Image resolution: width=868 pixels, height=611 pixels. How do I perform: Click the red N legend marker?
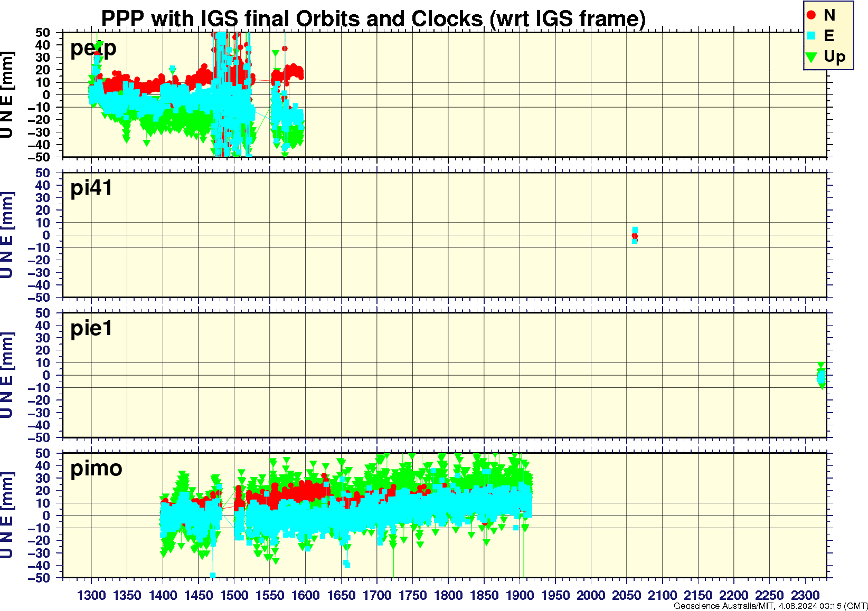[812, 15]
